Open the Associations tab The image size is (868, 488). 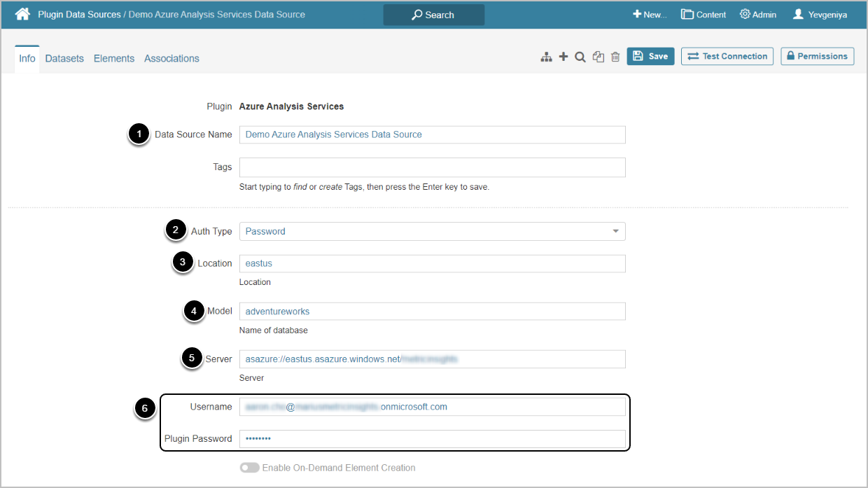point(171,59)
